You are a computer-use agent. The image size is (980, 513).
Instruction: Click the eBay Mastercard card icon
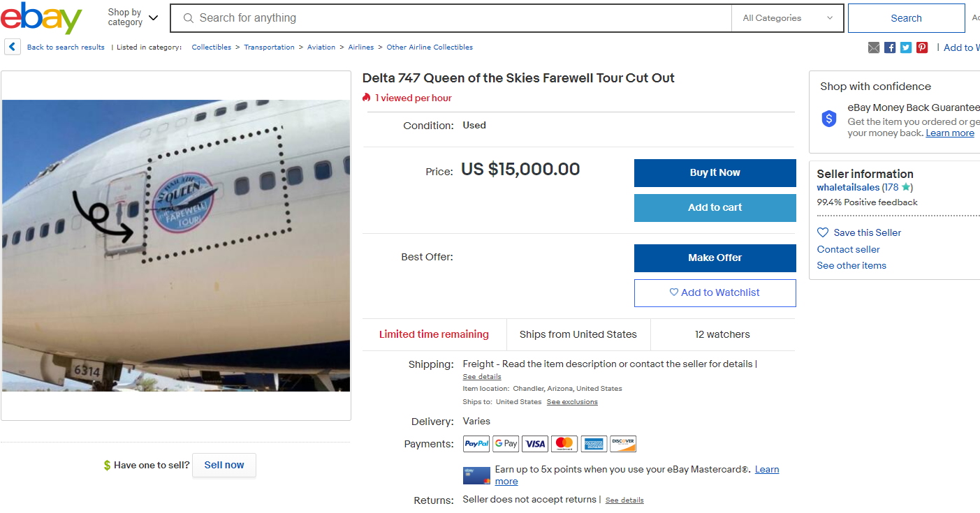coord(476,476)
